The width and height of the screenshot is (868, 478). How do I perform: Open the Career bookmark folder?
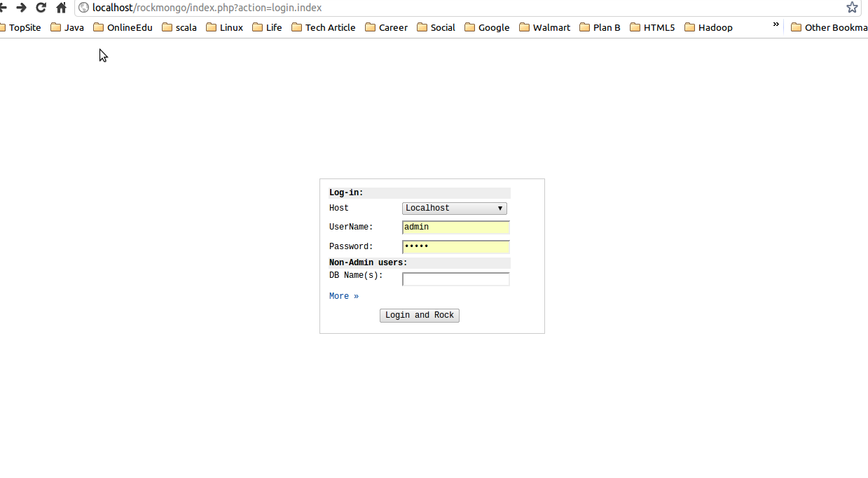[x=387, y=27]
